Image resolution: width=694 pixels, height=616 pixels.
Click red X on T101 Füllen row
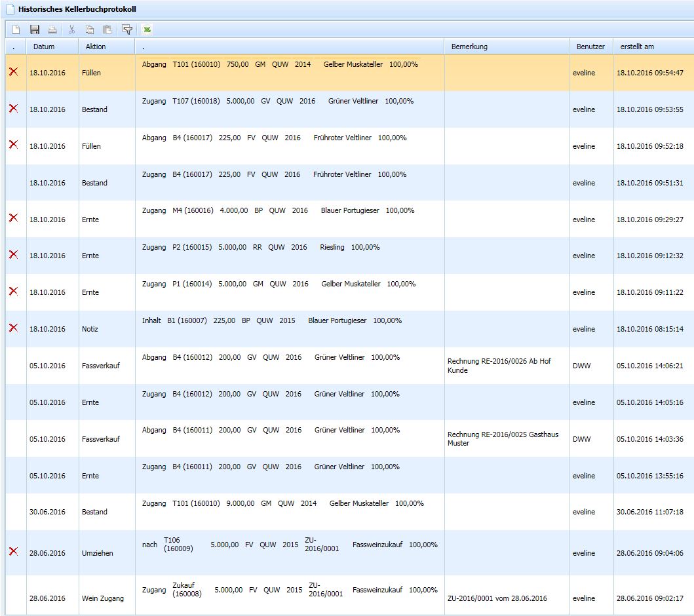[13, 71]
